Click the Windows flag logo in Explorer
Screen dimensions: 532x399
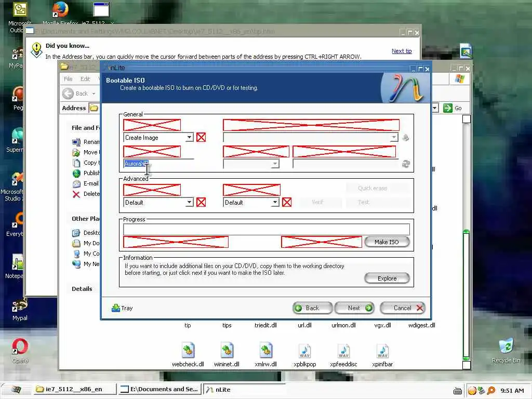tap(460, 79)
